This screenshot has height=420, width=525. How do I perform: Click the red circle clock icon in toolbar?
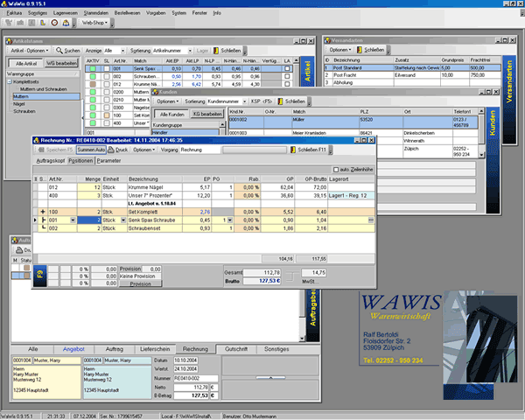coord(54,23)
